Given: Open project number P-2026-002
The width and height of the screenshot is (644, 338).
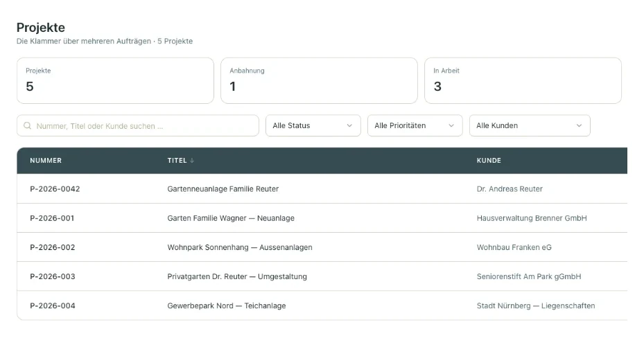Looking at the screenshot, I should click(53, 247).
